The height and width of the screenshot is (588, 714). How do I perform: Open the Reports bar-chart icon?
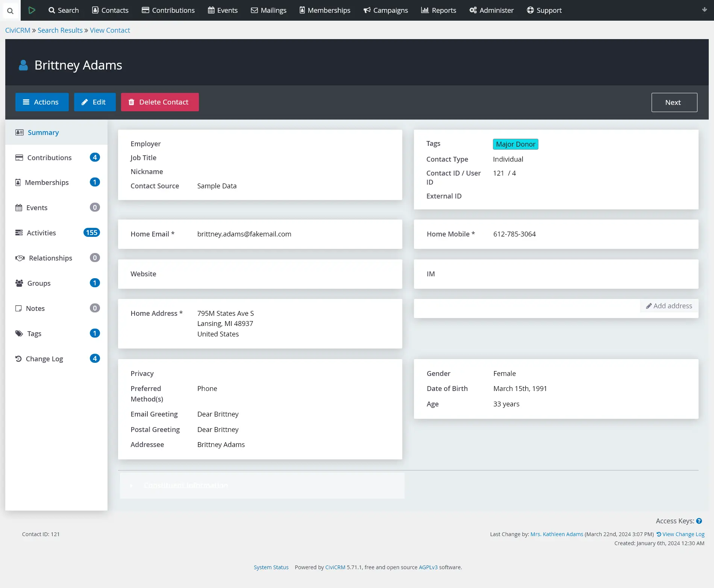pyautogui.click(x=426, y=10)
